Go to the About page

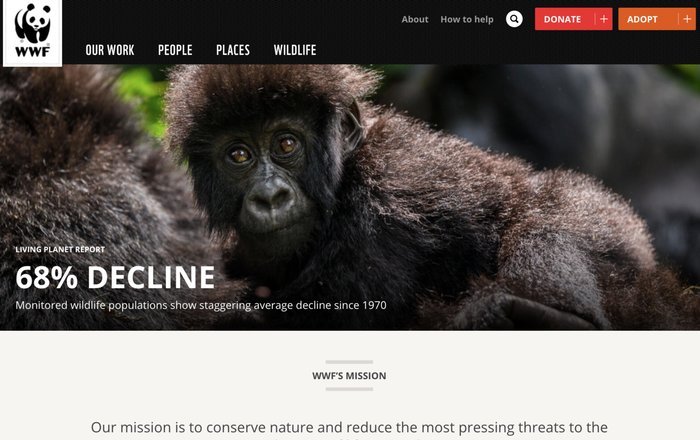click(x=414, y=20)
